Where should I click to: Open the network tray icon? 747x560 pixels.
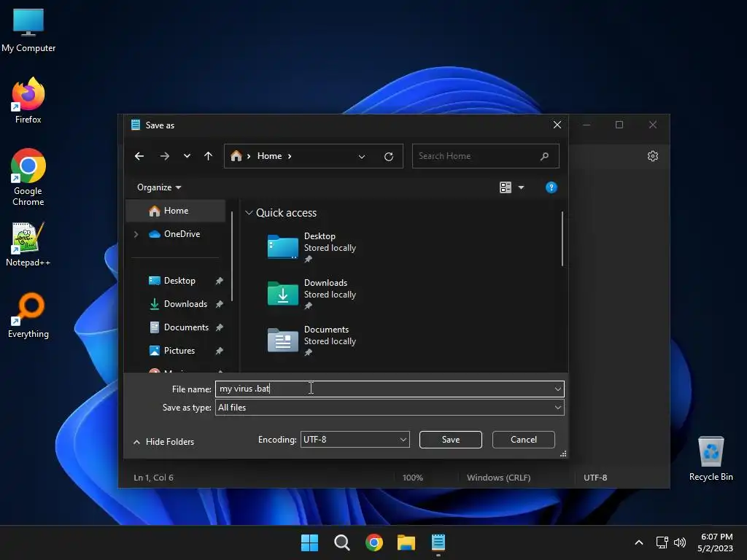[x=662, y=542]
